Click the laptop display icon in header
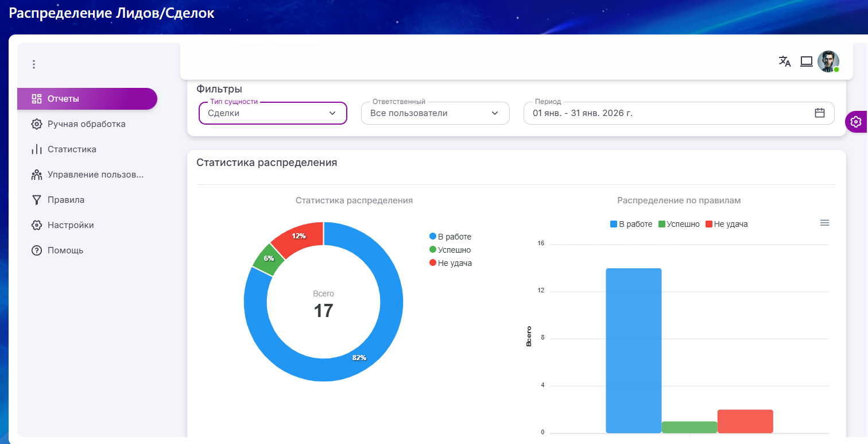This screenshot has width=868, height=444. click(x=807, y=61)
